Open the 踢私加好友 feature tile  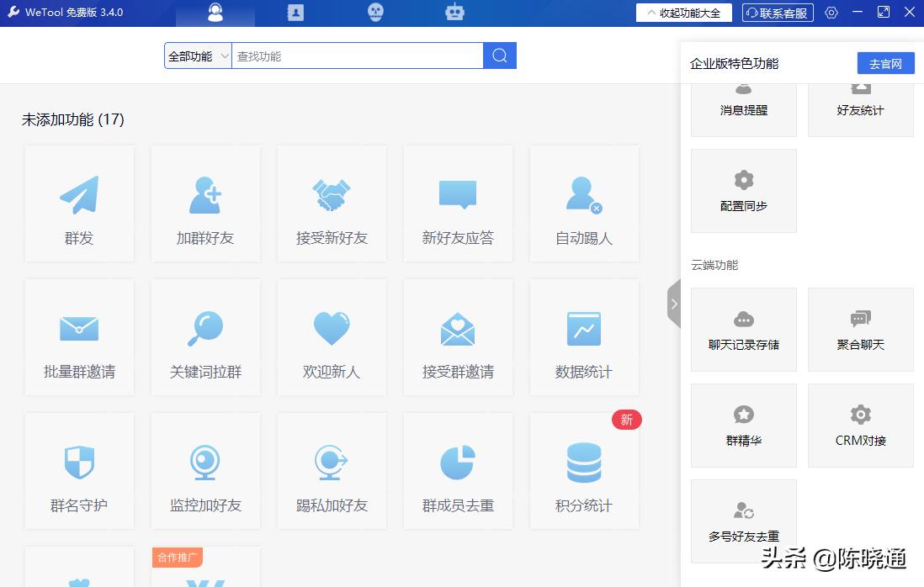pos(332,471)
